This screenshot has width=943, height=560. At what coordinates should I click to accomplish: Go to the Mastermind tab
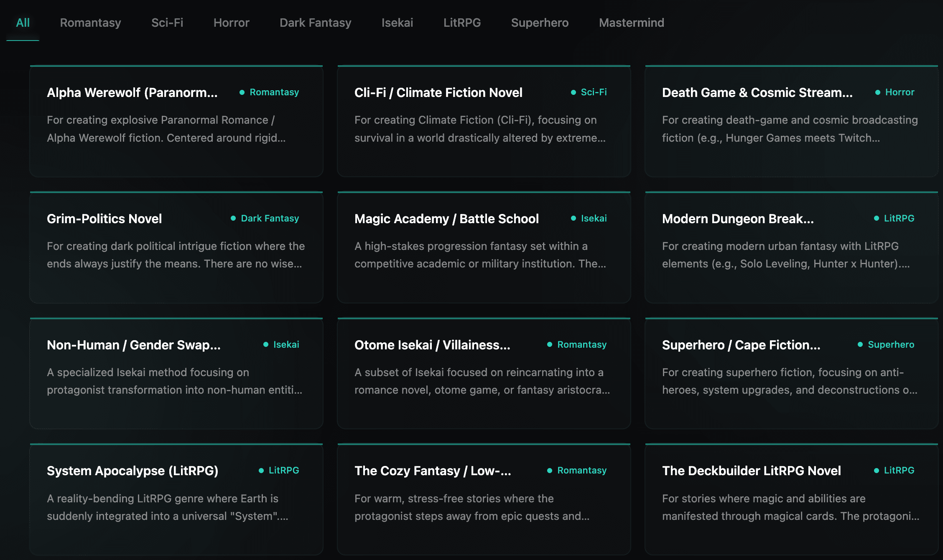[631, 23]
